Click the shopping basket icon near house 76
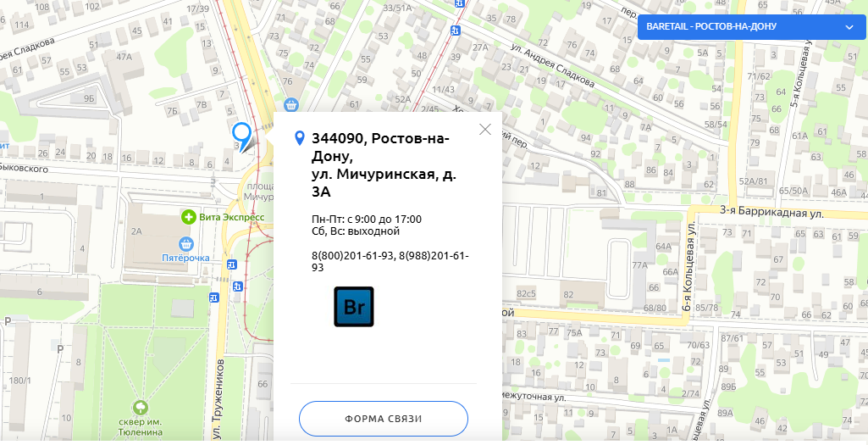This screenshot has width=868, height=445. (x=290, y=104)
